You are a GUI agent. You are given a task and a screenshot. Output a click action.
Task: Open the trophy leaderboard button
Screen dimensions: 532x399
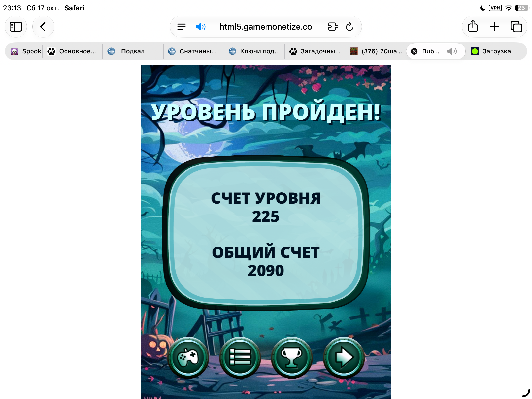click(x=292, y=357)
